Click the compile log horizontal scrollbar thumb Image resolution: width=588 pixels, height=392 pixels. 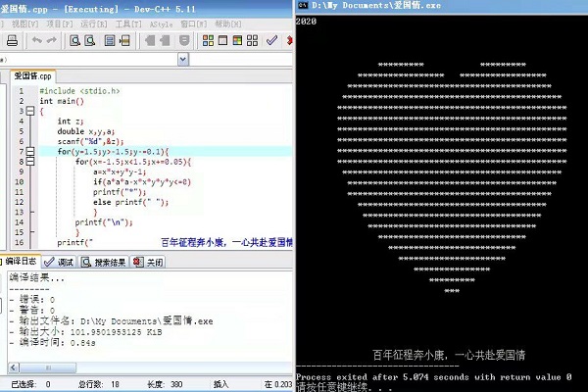(x=48, y=367)
